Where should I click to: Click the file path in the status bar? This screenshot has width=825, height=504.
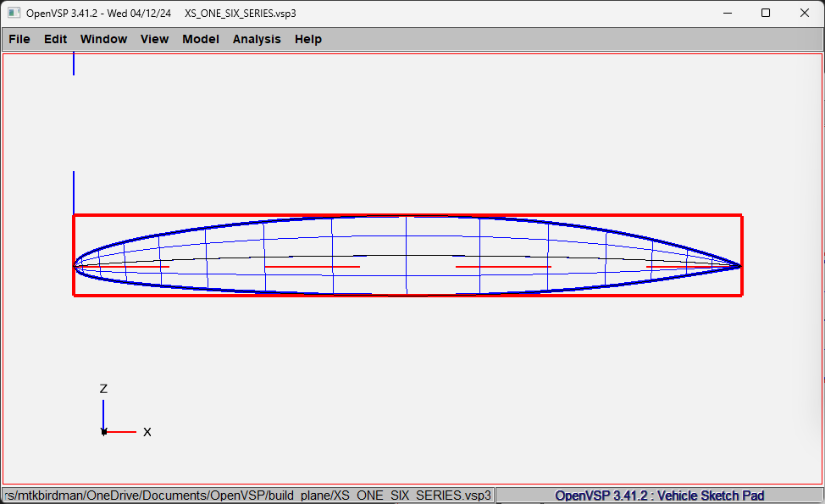coord(248,496)
